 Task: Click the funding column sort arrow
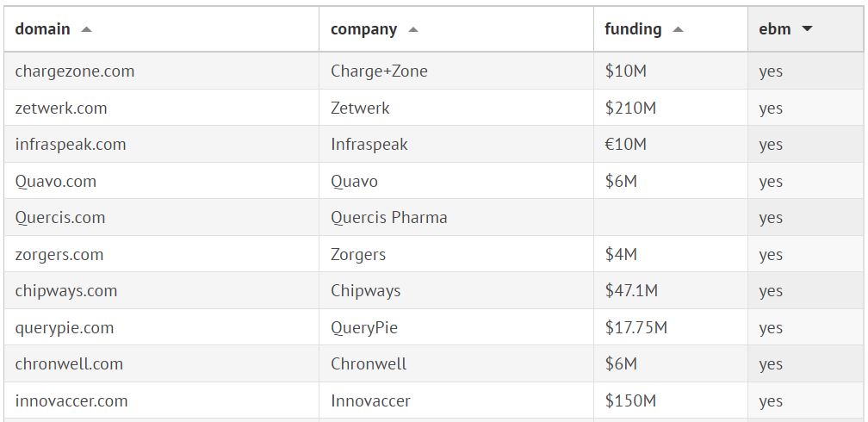(678, 29)
